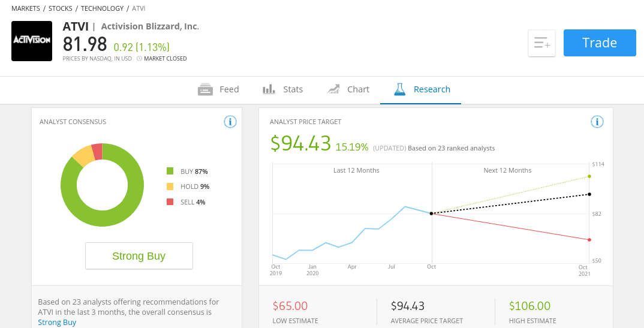The image size is (644, 328).
Task: Follow the Strong Buy link in summary
Action: (57, 322)
